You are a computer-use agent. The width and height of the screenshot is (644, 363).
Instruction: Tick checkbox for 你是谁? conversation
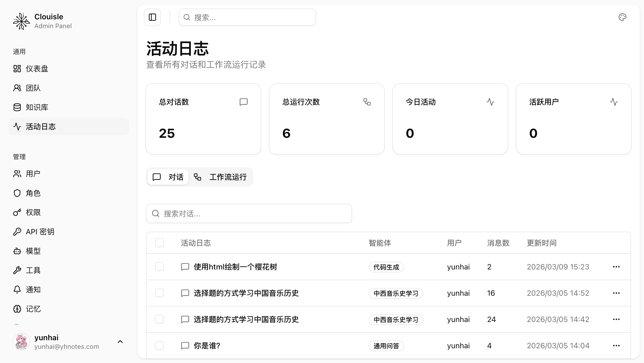point(159,345)
